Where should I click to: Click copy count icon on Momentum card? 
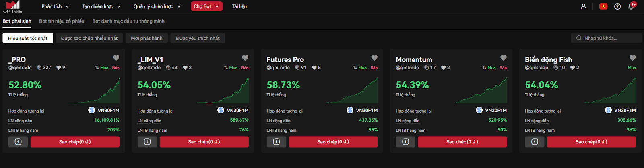(x=427, y=68)
